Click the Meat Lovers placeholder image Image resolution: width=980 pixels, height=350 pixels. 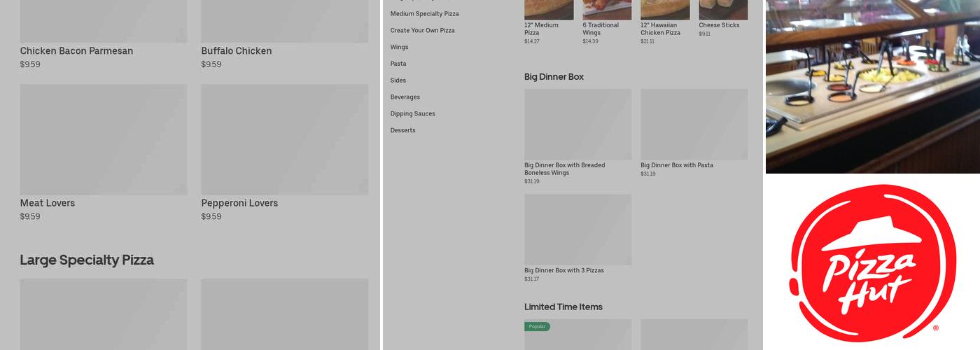coord(104,140)
